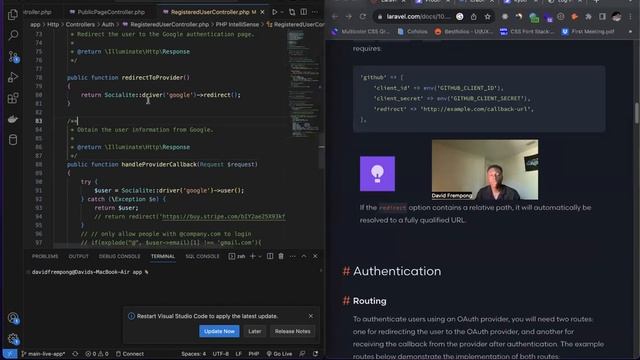The image size is (640, 360).
Task: Close the terminal panel
Action: [x=315, y=256]
